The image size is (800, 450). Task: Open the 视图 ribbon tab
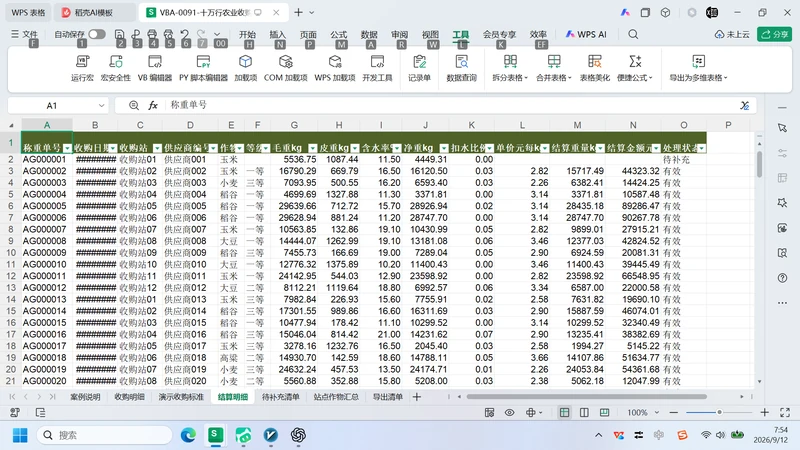click(x=430, y=34)
